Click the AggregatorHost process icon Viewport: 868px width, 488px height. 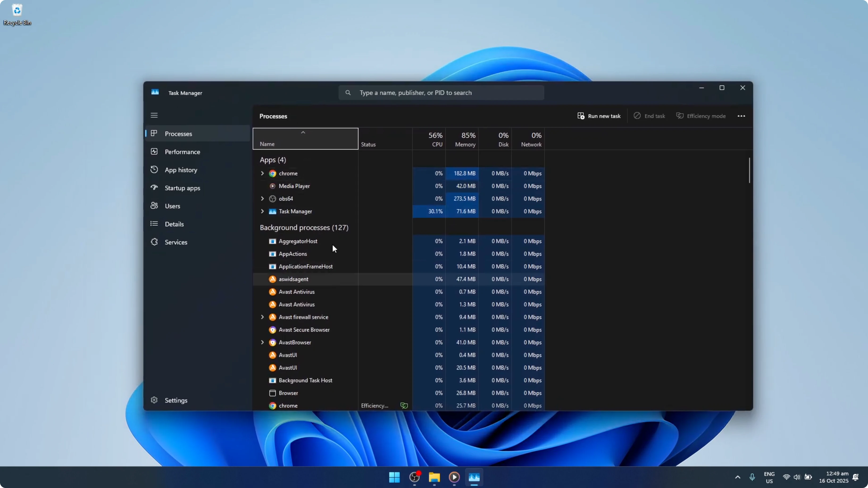[x=273, y=241]
